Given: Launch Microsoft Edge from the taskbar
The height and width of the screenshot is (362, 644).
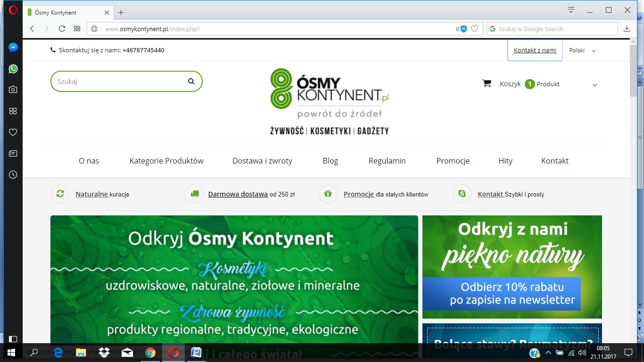Looking at the screenshot, I should (x=58, y=353).
